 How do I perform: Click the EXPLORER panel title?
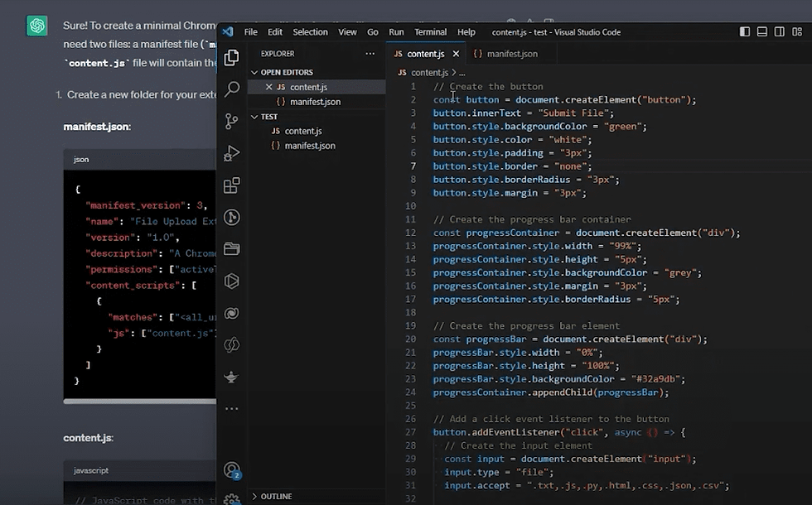point(278,53)
